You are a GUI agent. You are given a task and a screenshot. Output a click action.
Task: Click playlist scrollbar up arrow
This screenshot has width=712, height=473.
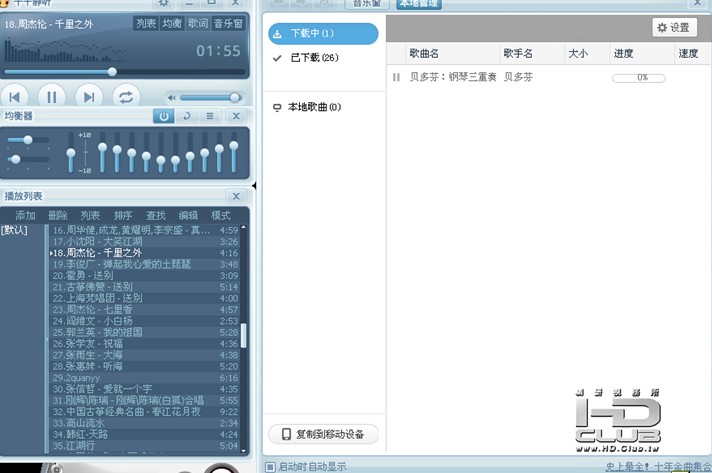pos(244,227)
